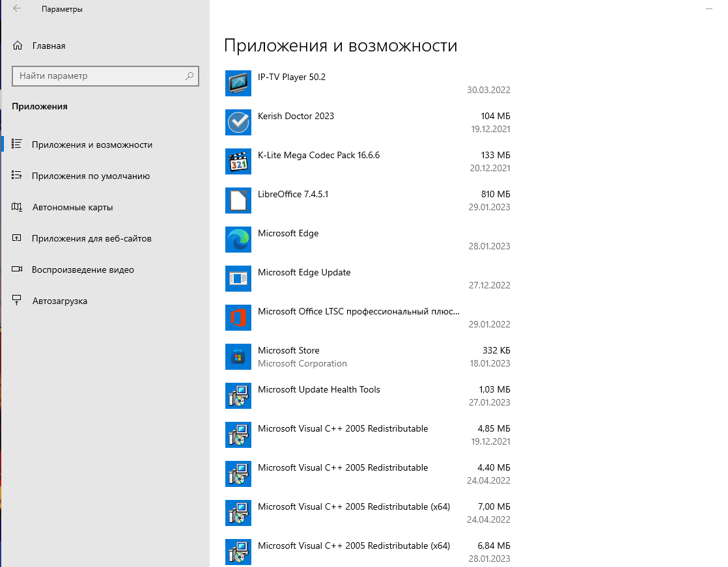
Task: Click the Microsoft Office LTSC icon
Action: click(x=238, y=318)
